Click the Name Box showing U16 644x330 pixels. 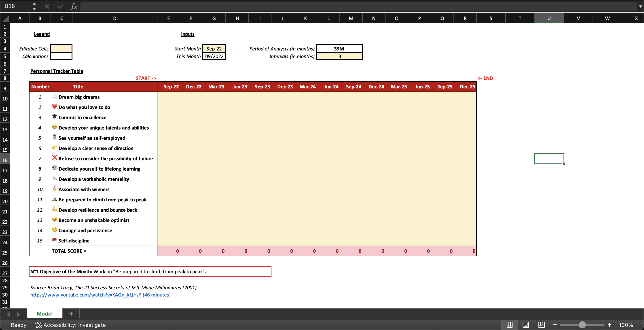pos(16,6)
